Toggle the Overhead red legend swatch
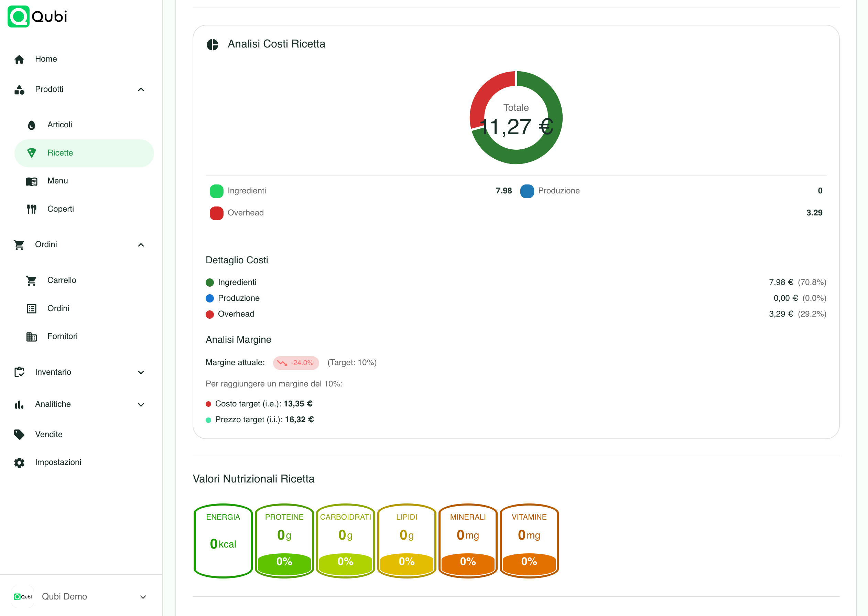Viewport: 868px width, 616px height. click(x=216, y=213)
